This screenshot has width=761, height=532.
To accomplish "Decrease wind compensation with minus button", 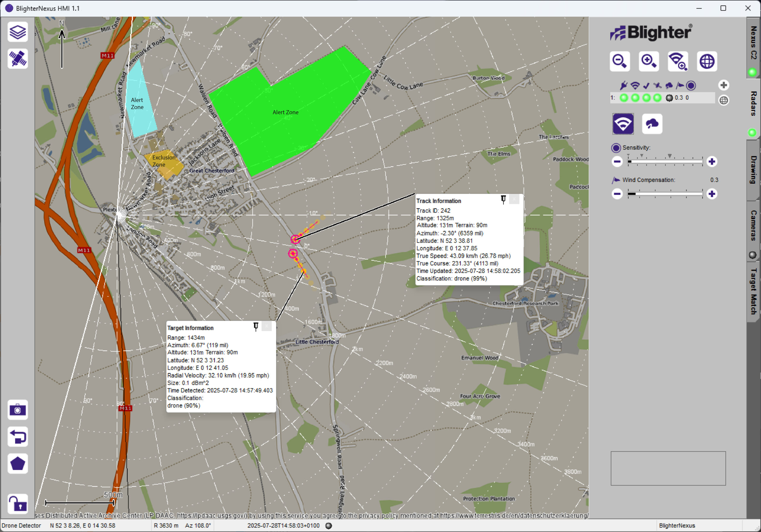I will [617, 194].
